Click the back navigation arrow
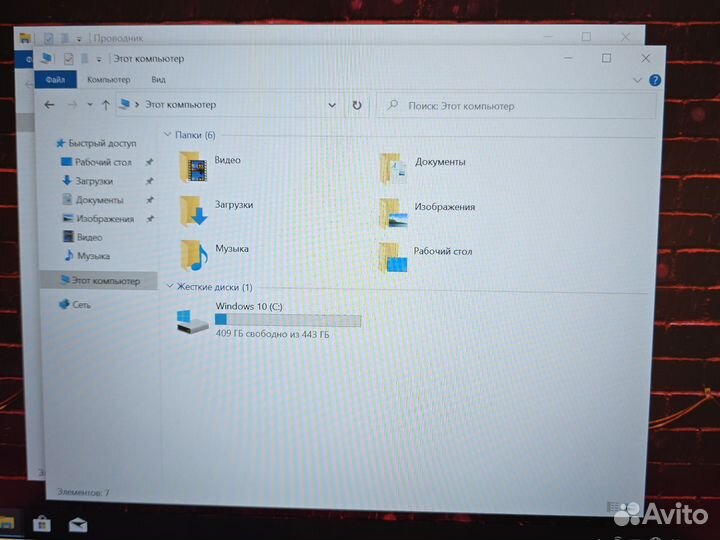This screenshot has height=540, width=720. coord(49,105)
